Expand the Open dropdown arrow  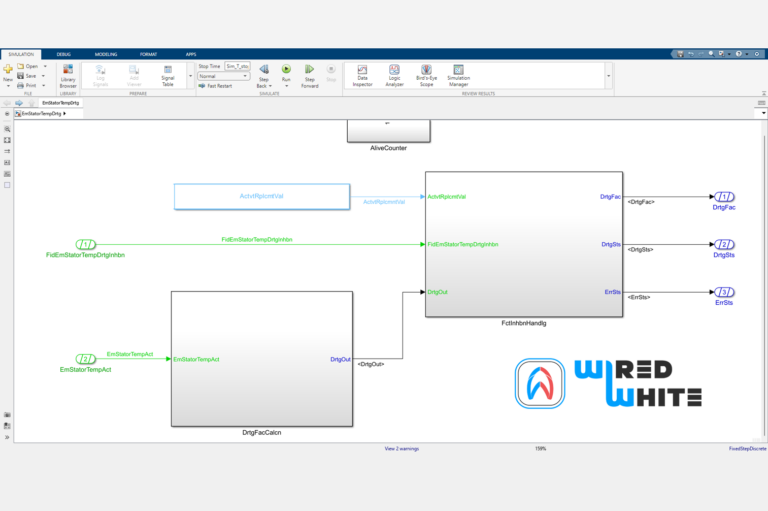tap(45, 66)
